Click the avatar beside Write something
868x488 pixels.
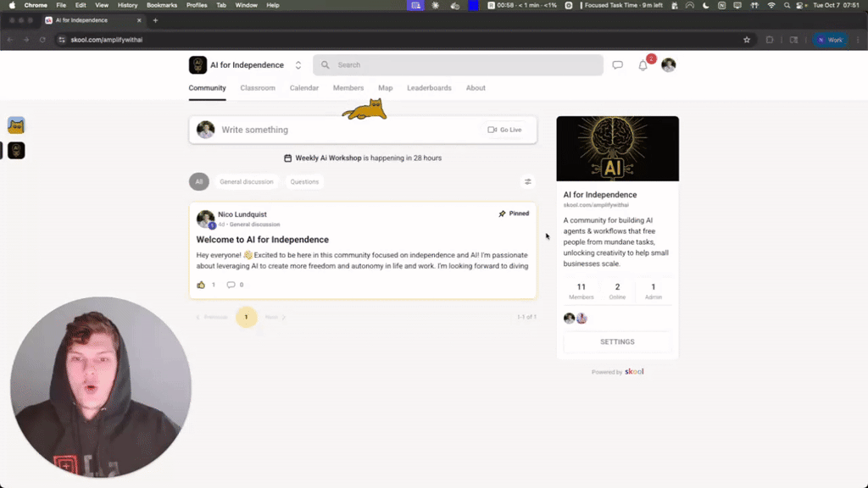205,130
